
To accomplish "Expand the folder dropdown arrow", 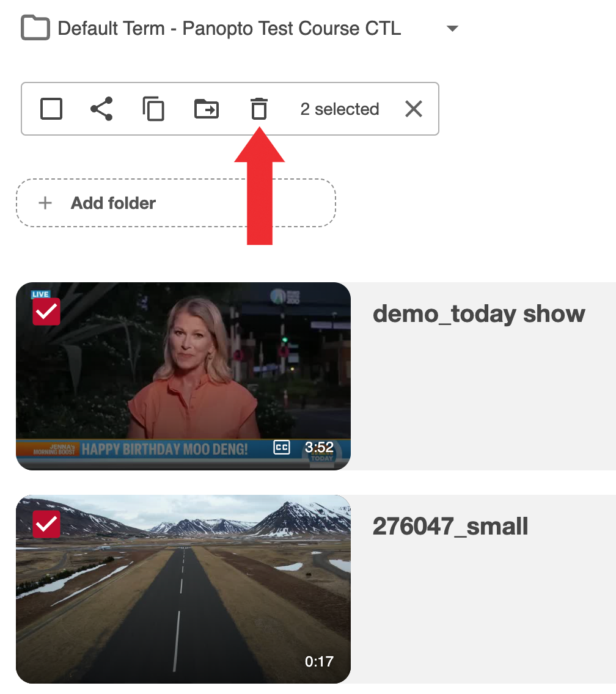I will 452,28.
